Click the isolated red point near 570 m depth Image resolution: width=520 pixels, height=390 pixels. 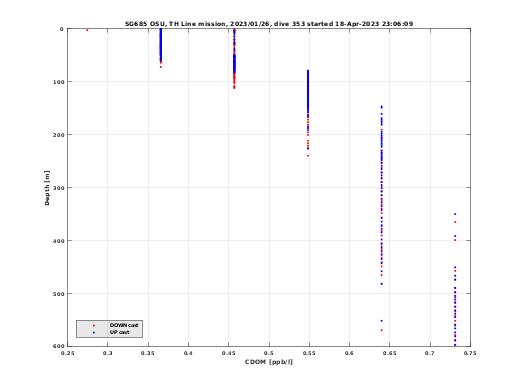(382, 330)
